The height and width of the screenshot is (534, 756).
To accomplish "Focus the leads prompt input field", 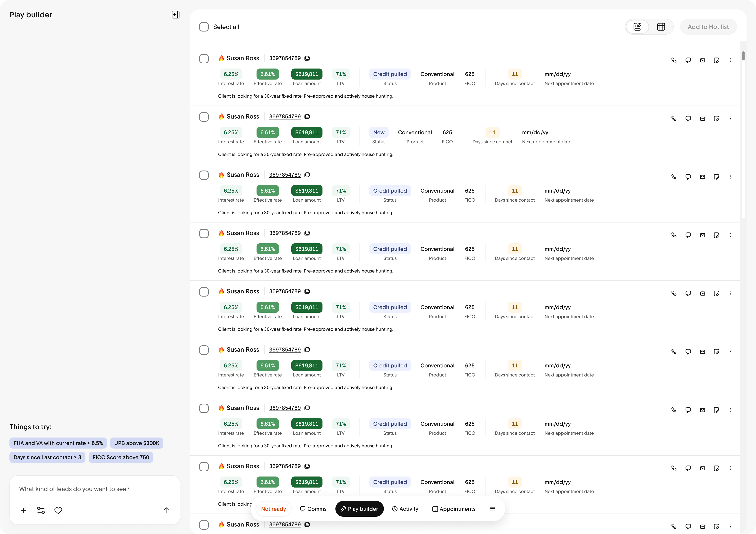I will (94, 489).
